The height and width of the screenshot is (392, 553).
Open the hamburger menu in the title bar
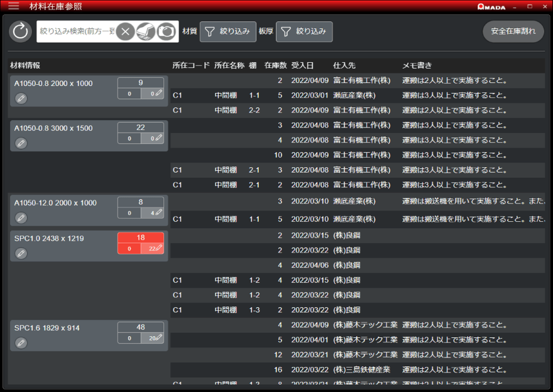pos(13,7)
